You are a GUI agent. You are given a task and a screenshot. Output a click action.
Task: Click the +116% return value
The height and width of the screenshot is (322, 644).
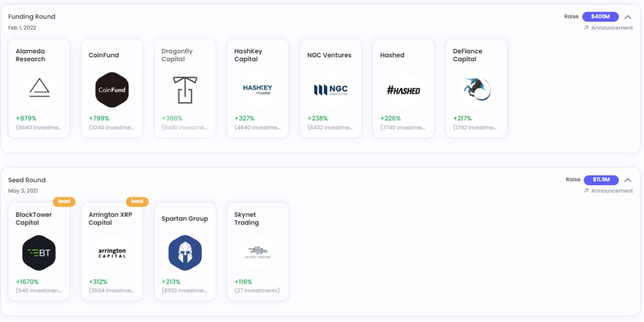pos(244,282)
